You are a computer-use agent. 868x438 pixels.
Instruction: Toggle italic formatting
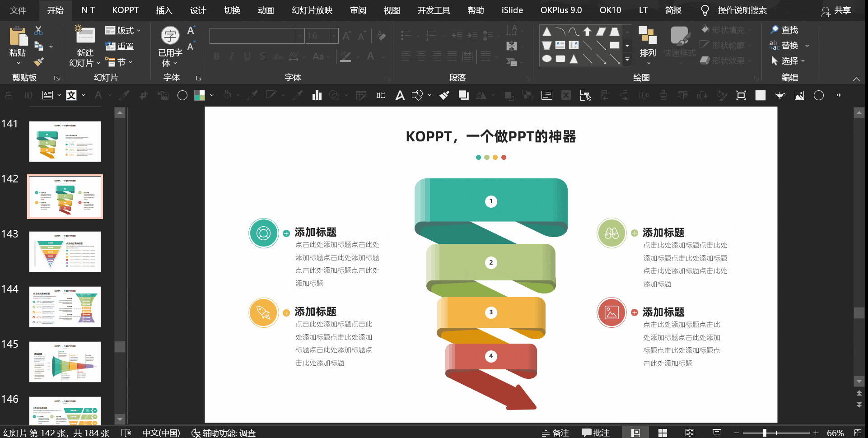[232, 56]
